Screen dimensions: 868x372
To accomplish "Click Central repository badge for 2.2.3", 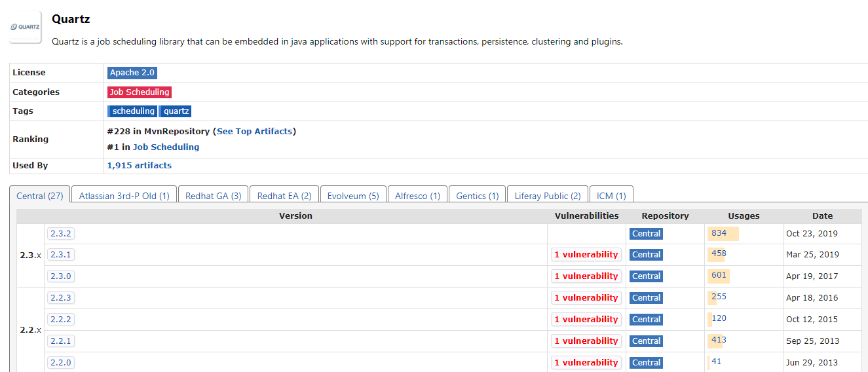I will coord(646,298).
